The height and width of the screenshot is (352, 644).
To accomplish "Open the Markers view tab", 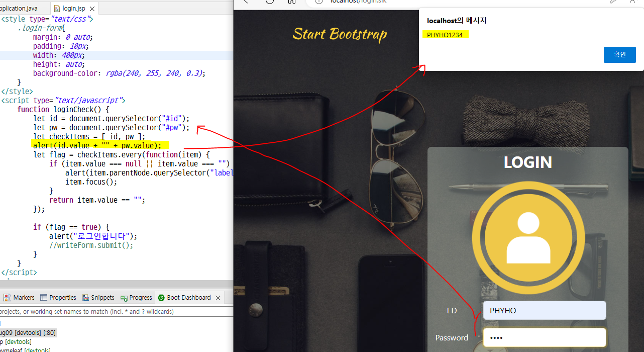I will point(20,298).
